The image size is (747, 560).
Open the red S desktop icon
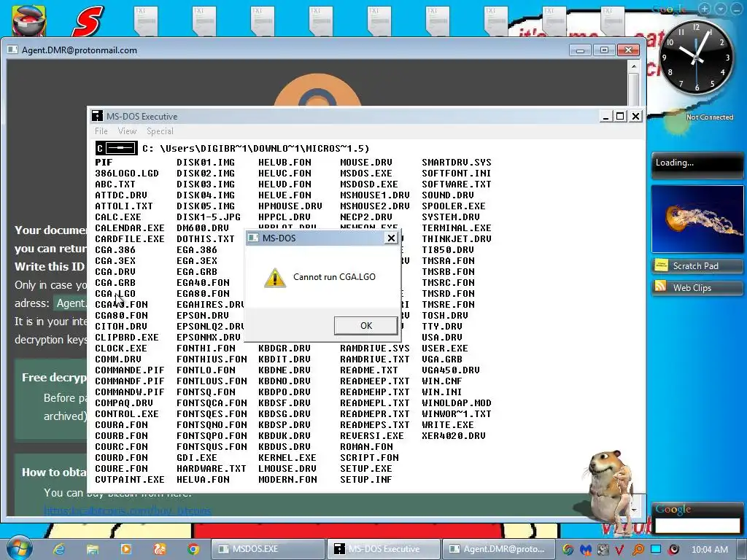tap(88, 21)
